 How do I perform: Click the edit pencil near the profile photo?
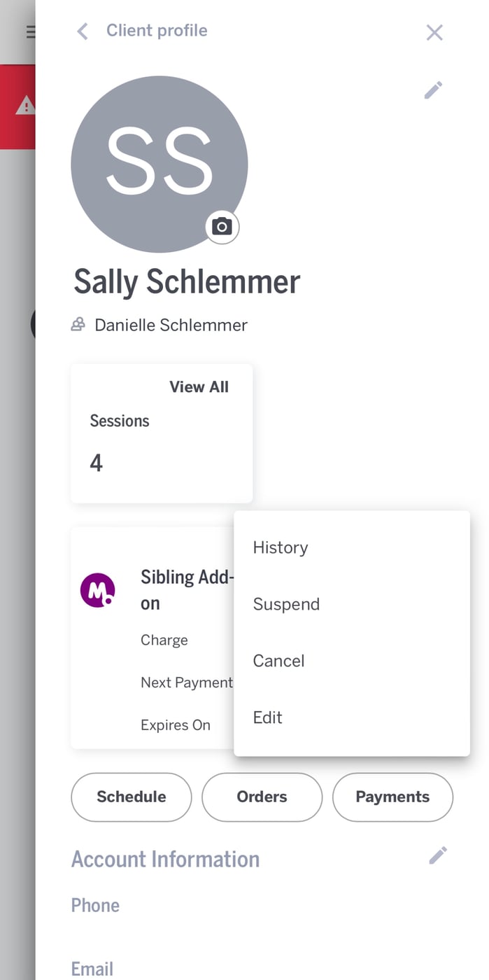point(433,90)
